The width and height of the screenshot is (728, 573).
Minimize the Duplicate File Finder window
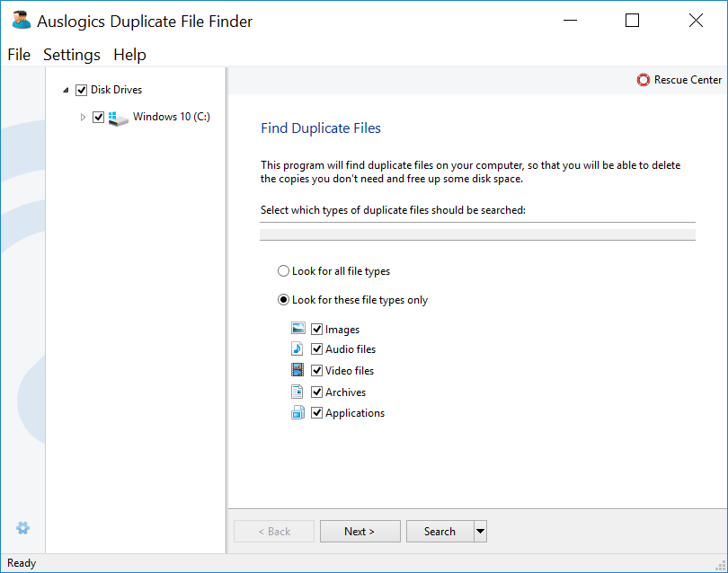pyautogui.click(x=570, y=21)
